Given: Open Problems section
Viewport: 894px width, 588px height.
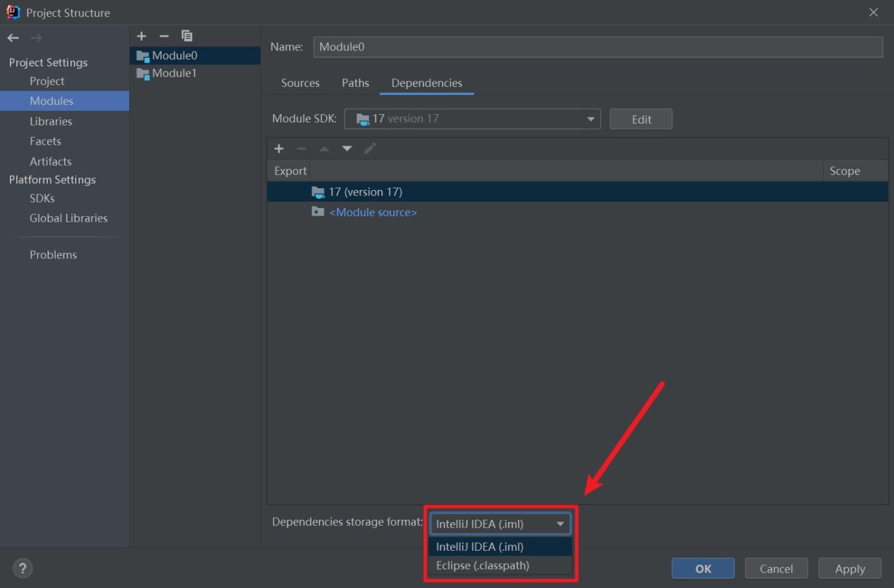Looking at the screenshot, I should [53, 255].
